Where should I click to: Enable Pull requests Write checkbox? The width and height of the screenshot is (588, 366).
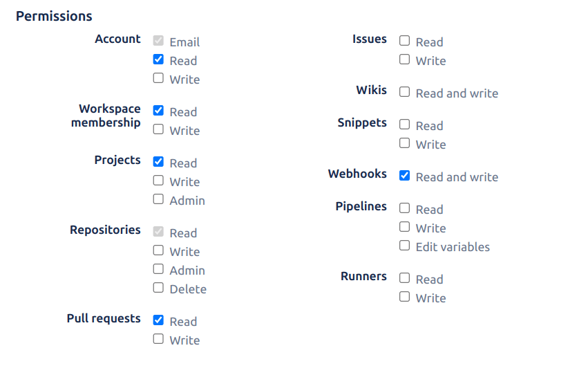(x=158, y=340)
